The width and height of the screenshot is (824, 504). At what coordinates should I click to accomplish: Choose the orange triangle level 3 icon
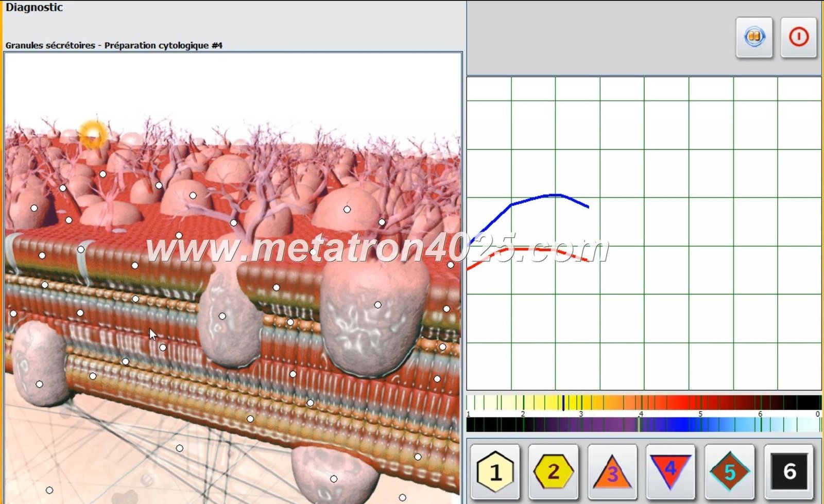pyautogui.click(x=612, y=472)
